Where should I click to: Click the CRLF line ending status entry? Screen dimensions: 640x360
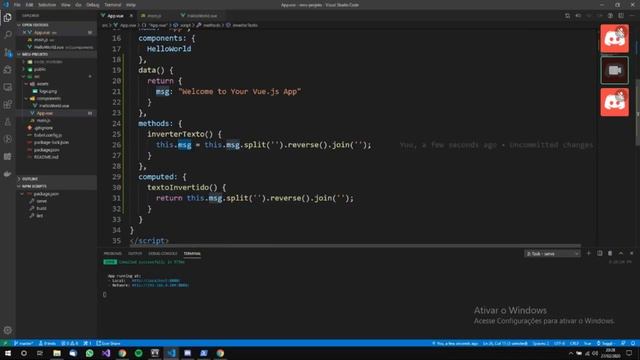[x=574, y=343]
